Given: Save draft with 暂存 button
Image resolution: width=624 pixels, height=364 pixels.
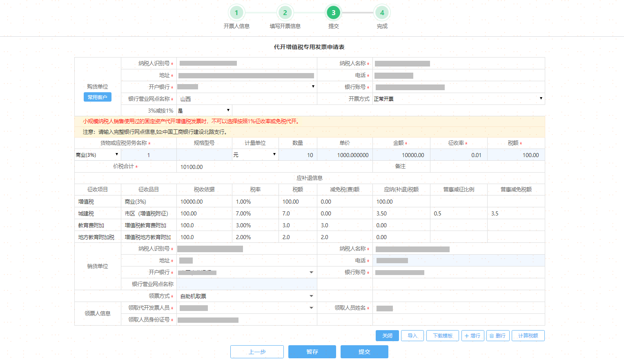Looking at the screenshot, I should [x=312, y=352].
